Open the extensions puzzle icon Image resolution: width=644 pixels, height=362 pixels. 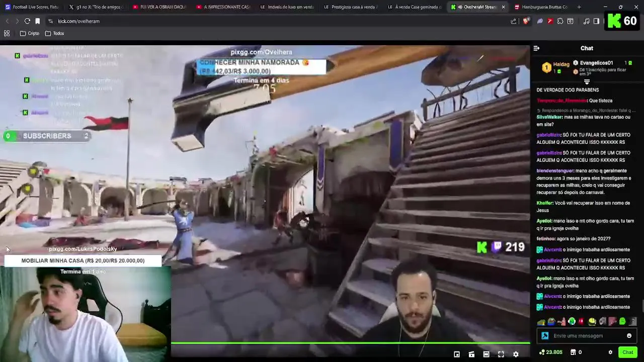(x=560, y=21)
